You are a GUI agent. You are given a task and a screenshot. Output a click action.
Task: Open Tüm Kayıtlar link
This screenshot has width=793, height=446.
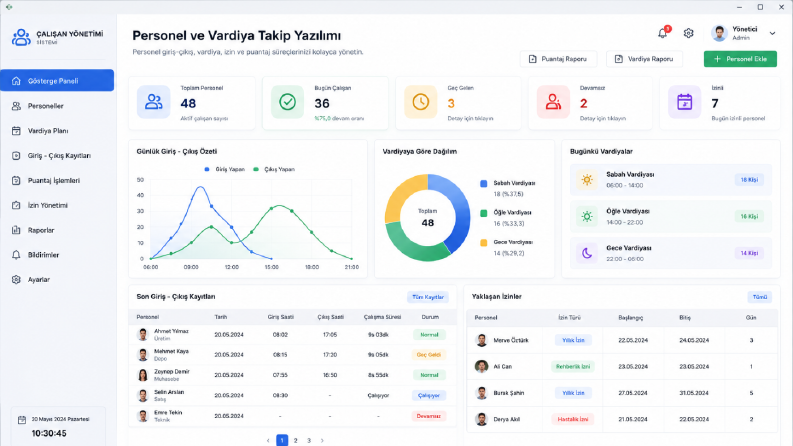click(x=428, y=297)
